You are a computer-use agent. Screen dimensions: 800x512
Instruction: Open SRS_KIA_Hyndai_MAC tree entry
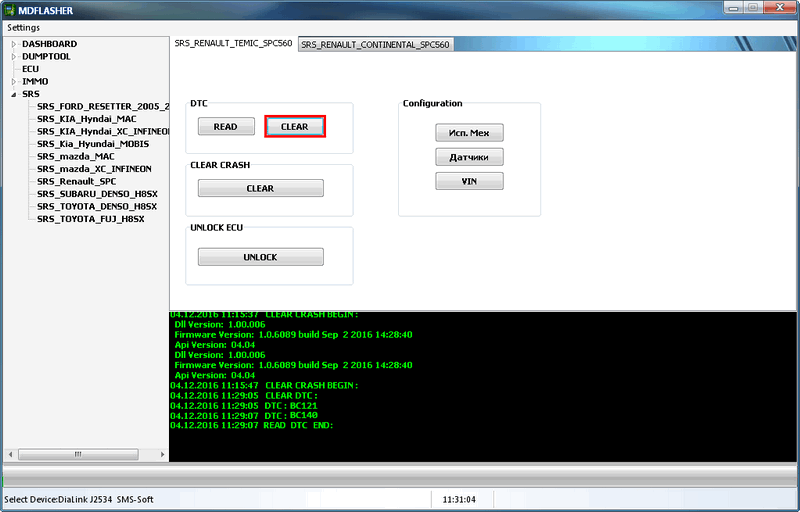click(x=87, y=119)
